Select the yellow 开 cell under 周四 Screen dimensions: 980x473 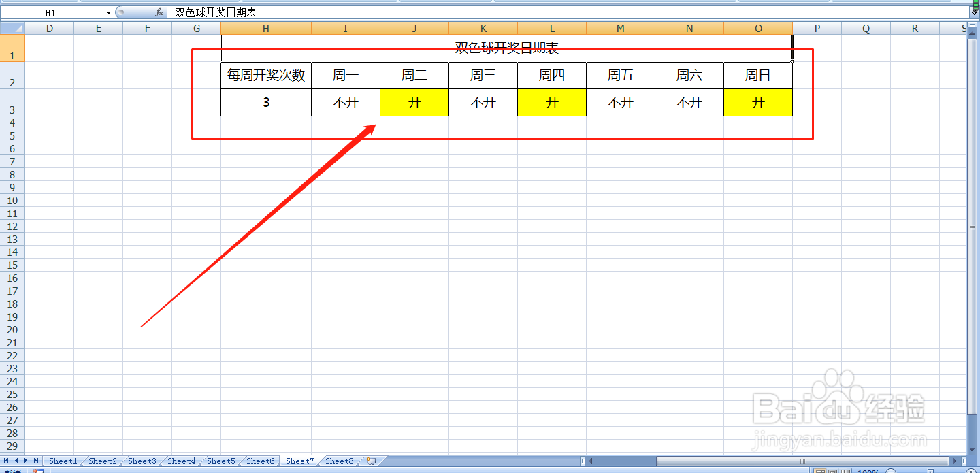pyautogui.click(x=551, y=103)
